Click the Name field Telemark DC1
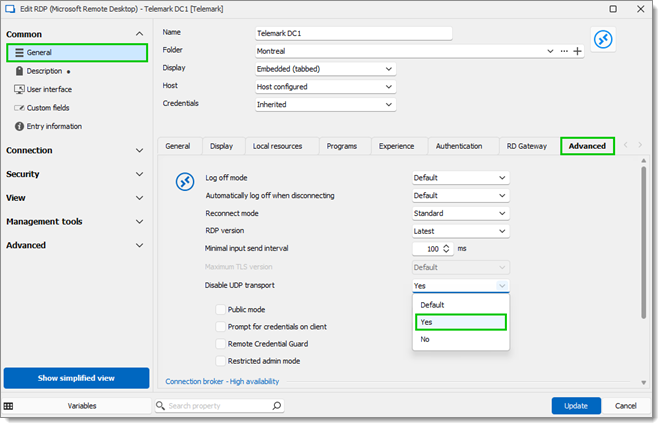Image resolution: width=663 pixels, height=428 pixels. [353, 33]
